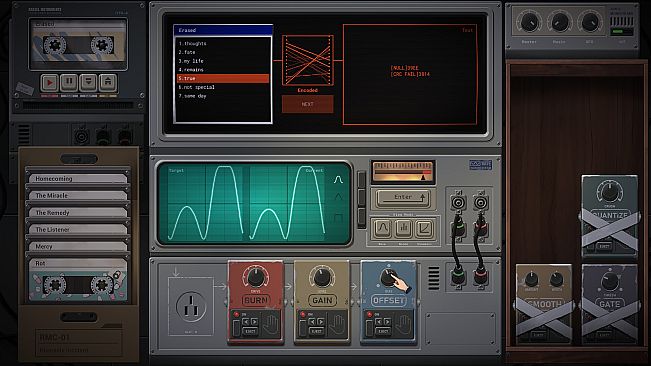651x366 pixels.
Task: Grab the GAIN pedal hand icon
Action: (337, 325)
